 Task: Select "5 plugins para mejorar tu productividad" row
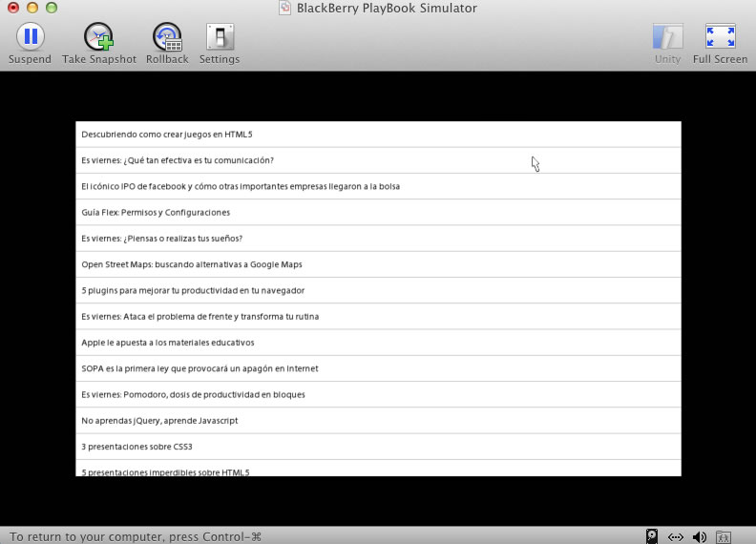(379, 291)
